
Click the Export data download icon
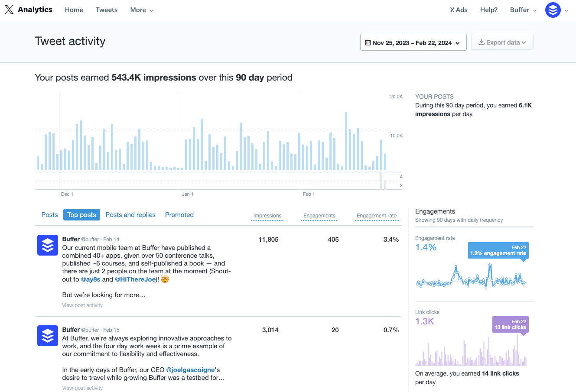(481, 42)
